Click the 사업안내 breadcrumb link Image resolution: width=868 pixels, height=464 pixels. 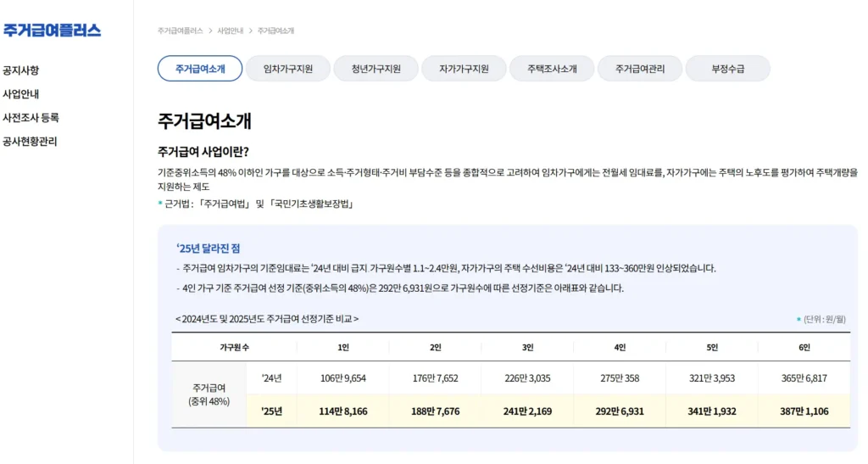(x=231, y=31)
